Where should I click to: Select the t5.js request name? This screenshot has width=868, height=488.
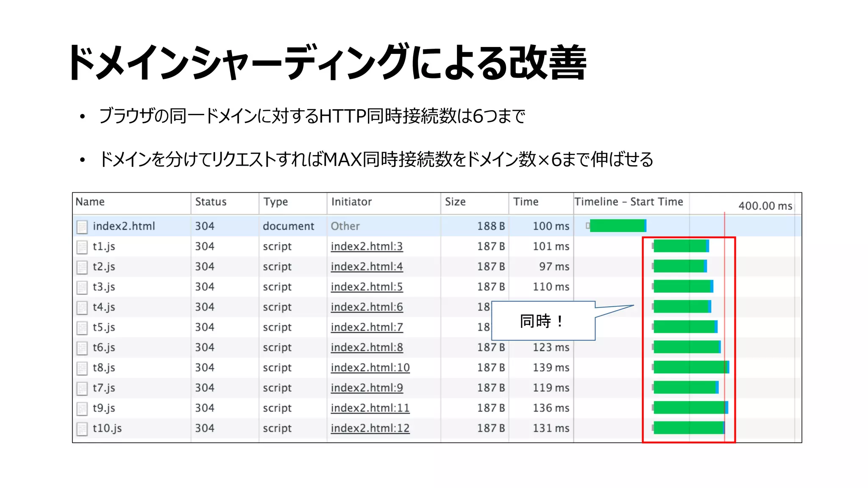point(104,327)
